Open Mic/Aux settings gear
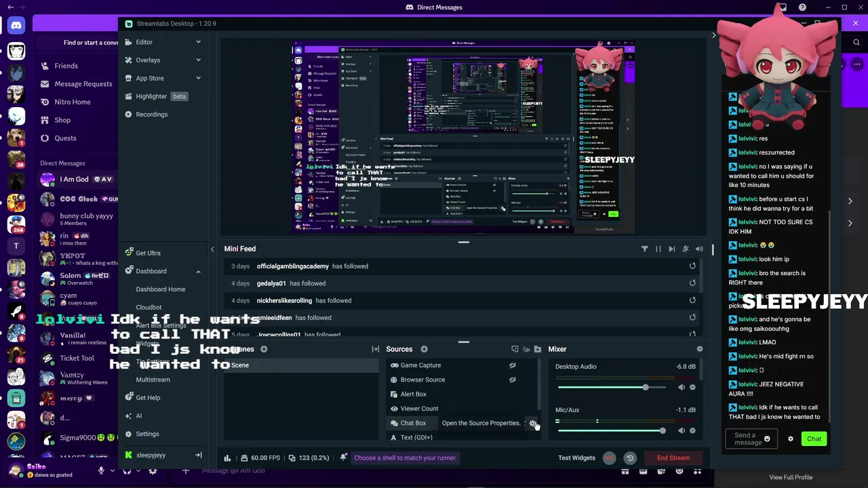The height and width of the screenshot is (488, 868). coord(692,430)
